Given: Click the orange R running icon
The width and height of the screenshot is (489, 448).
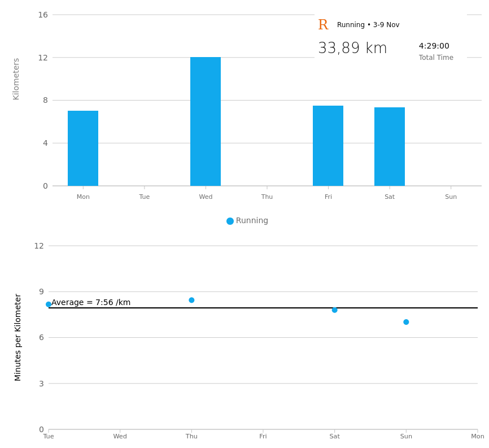Looking at the screenshot, I should (x=323, y=25).
